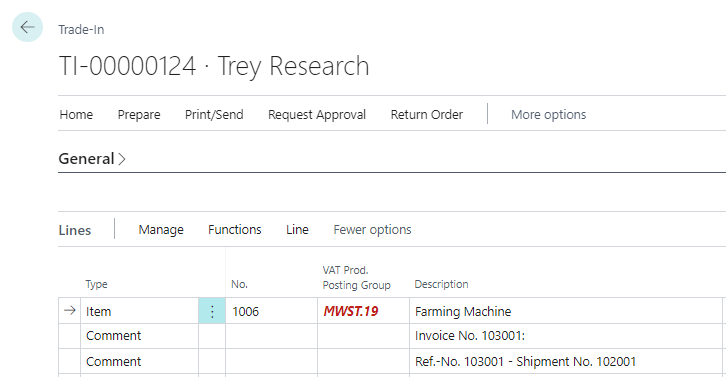Image resolution: width=726 pixels, height=377 pixels.
Task: Click Ref.-No. 103001 - Shipment No. 102001
Action: click(566, 361)
